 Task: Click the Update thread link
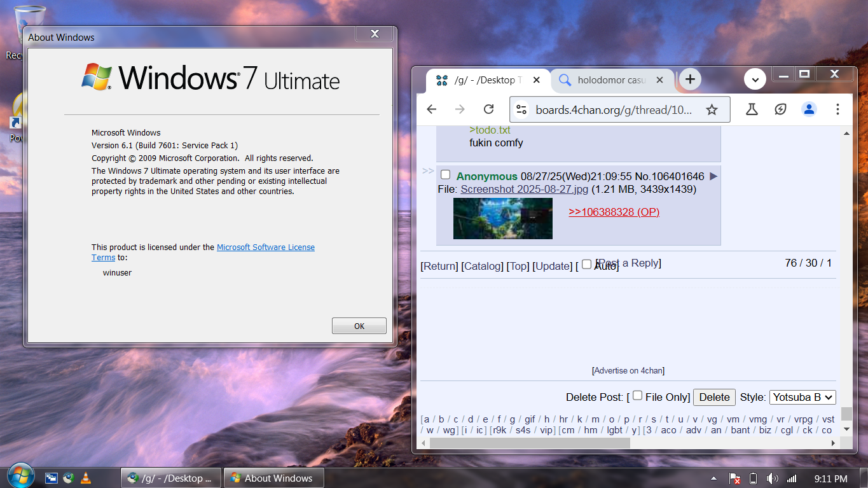tap(553, 266)
